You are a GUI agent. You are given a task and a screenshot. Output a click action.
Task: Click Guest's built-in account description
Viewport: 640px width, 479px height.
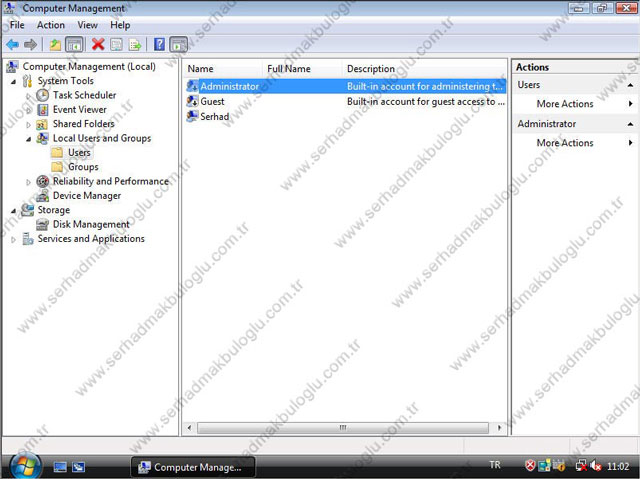tap(426, 102)
